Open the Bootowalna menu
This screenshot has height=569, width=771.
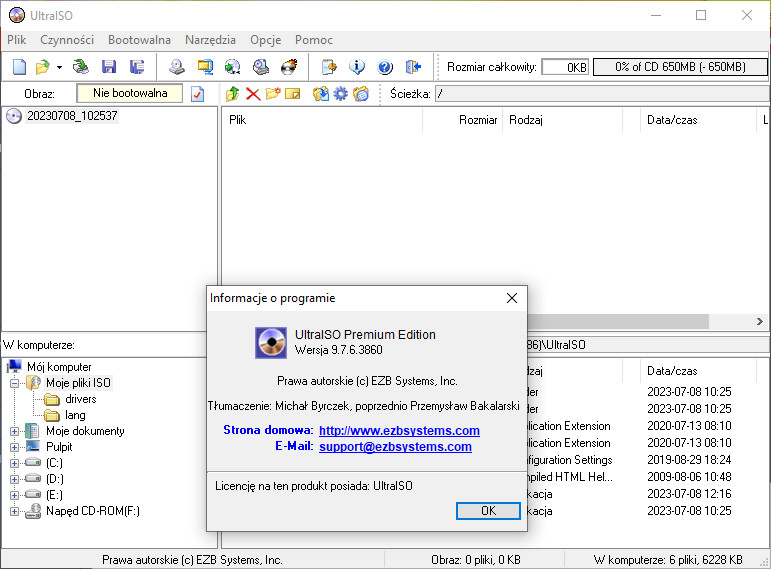[139, 40]
